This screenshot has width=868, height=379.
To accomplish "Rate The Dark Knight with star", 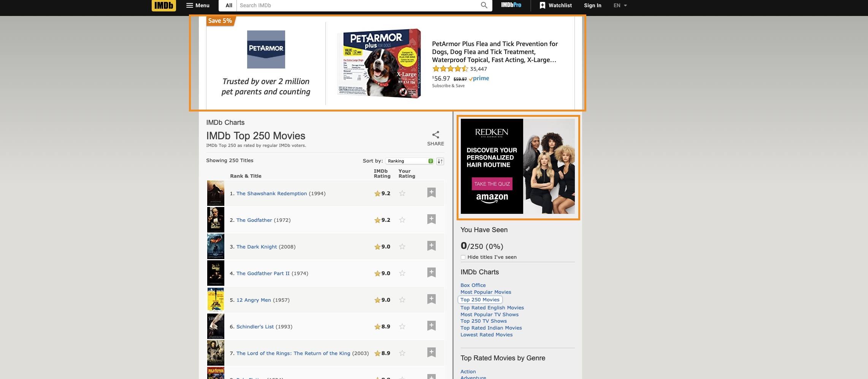I will coord(402,247).
